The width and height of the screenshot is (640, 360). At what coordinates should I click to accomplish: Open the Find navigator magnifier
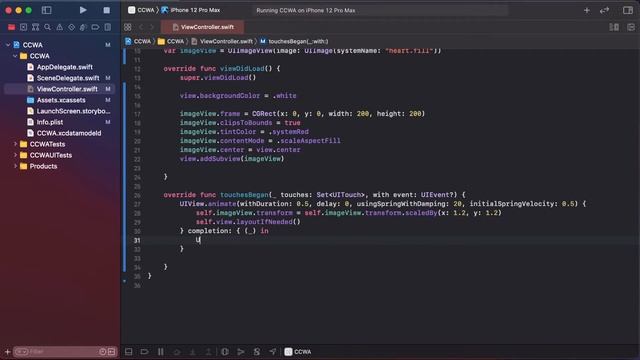(48, 27)
